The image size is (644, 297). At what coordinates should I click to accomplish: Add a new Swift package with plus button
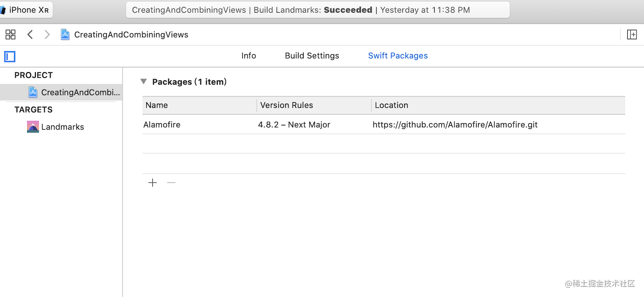coord(152,183)
